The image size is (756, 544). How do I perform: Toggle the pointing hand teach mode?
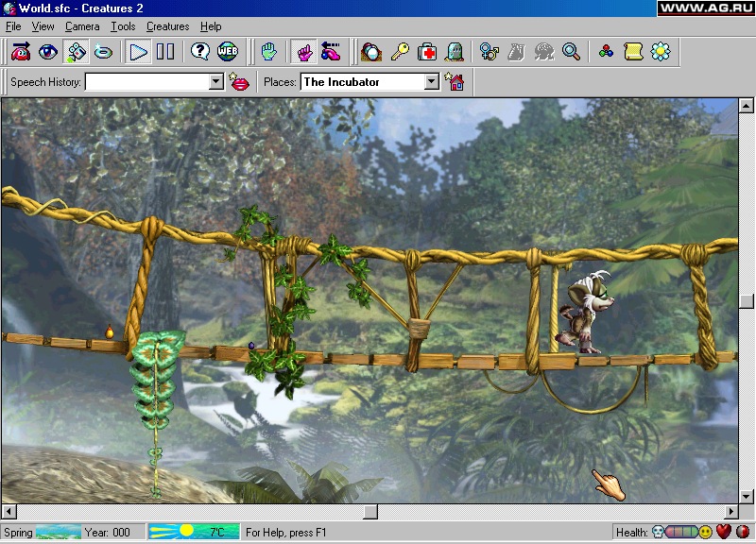pyautogui.click(x=303, y=51)
